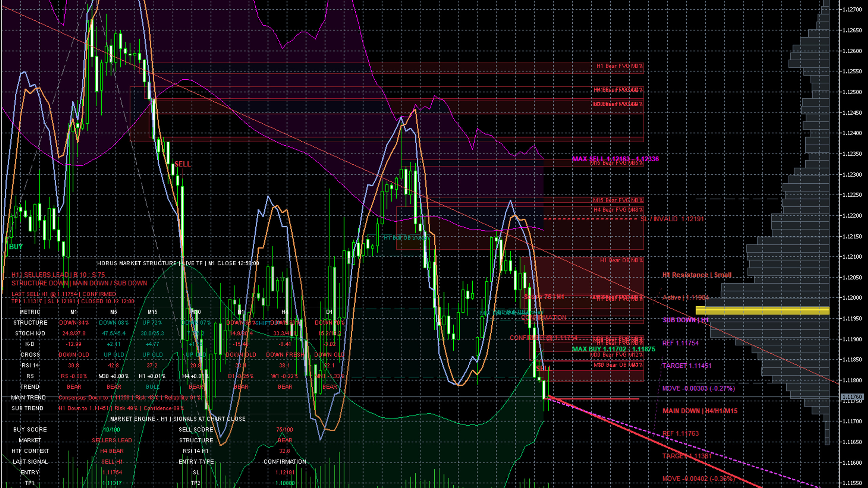The image size is (868, 488).
Task: Click the '24.8/37.8' stochastic value
Action: coord(74,333)
